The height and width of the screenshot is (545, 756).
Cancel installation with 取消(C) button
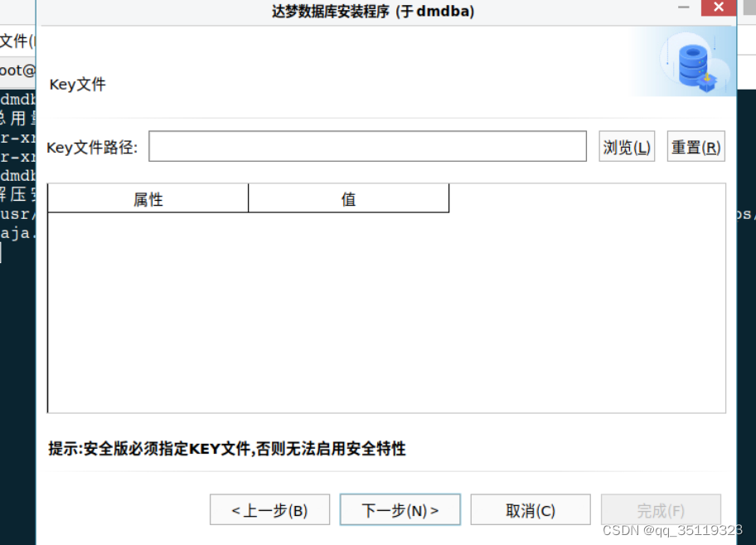(531, 510)
